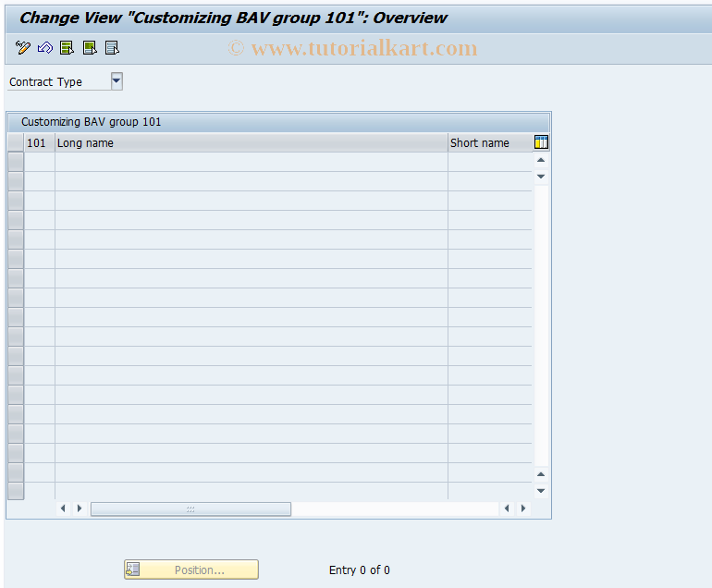The width and height of the screenshot is (712, 588).
Task: Click the page-up arrow at the bottom of the scrollbar
Action: pos(541,474)
